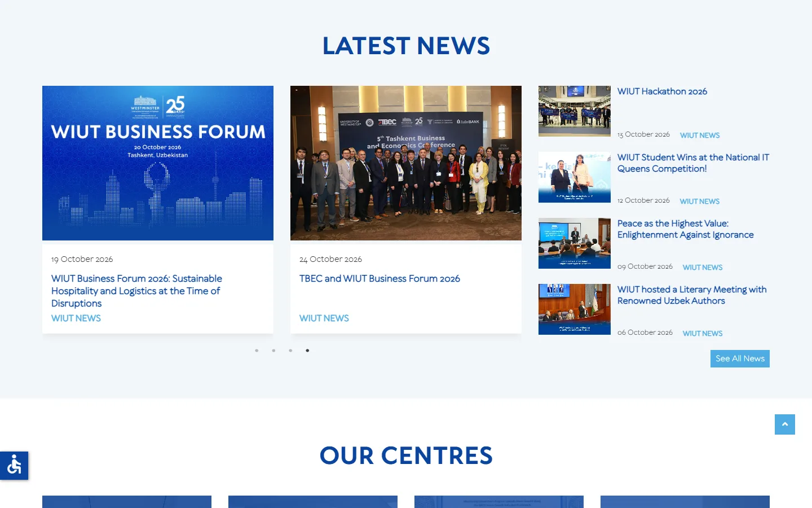This screenshot has width=812, height=508.
Task: Click WIUT NEWS tag beside 13 October 2026
Action: [x=700, y=135]
